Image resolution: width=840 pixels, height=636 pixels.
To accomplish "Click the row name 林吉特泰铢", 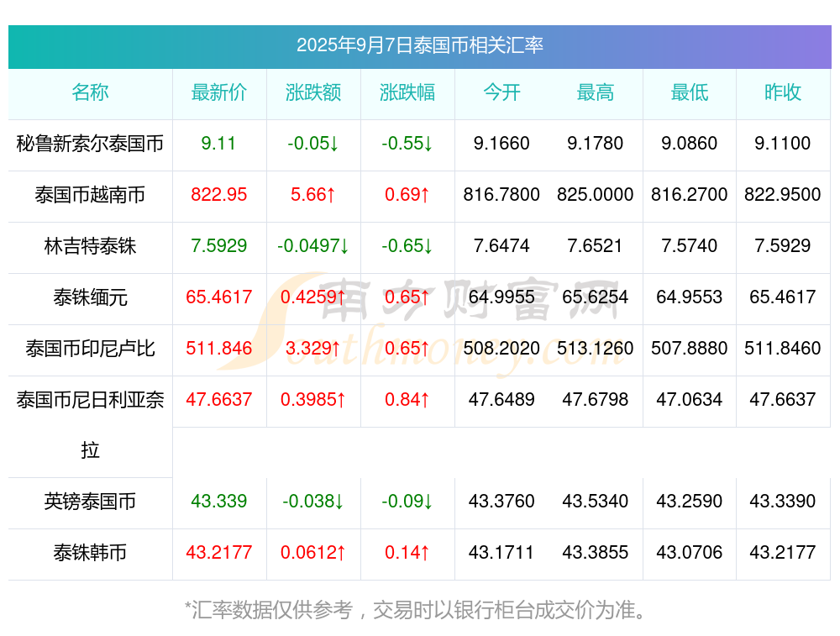I will click(x=90, y=246).
